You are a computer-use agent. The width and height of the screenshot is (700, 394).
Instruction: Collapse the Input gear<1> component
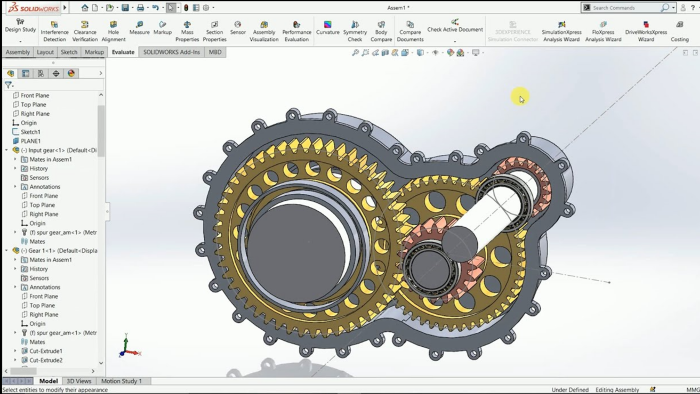tap(7, 150)
